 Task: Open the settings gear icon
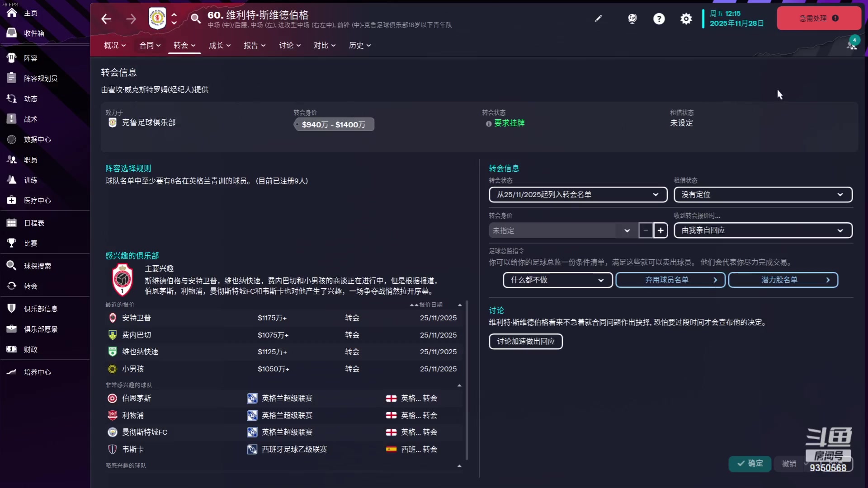tap(686, 19)
